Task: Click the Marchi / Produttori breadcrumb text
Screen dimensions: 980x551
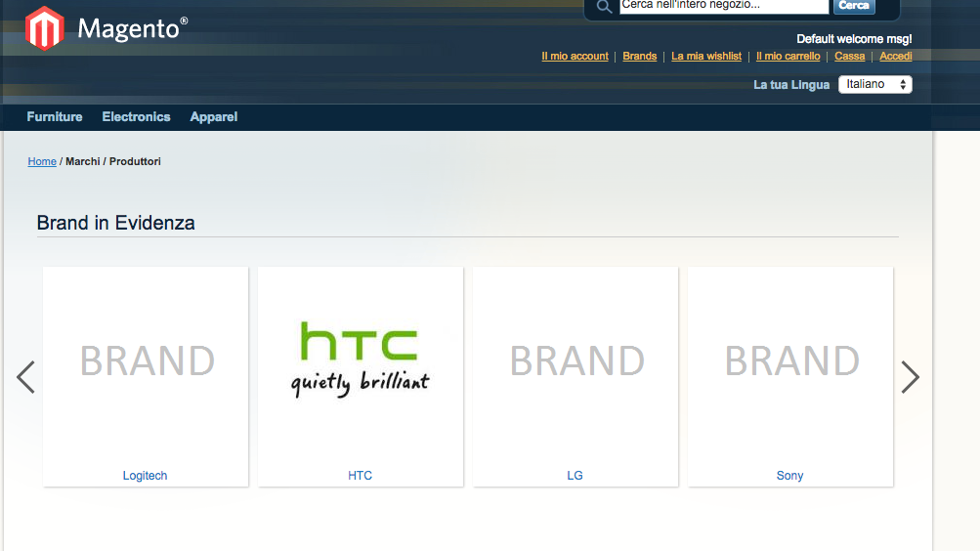Action: 113,161
